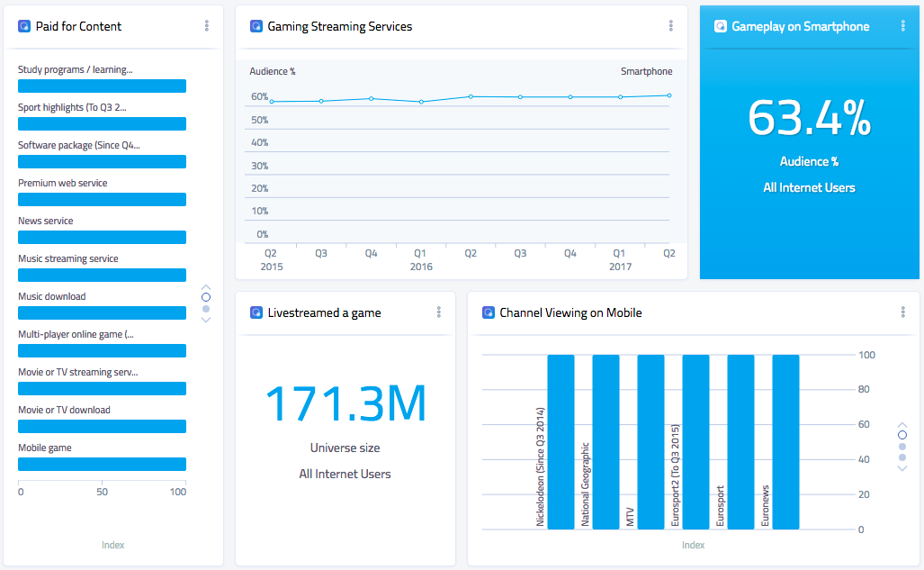Click the Gameplay on Smartphone title

800,26
